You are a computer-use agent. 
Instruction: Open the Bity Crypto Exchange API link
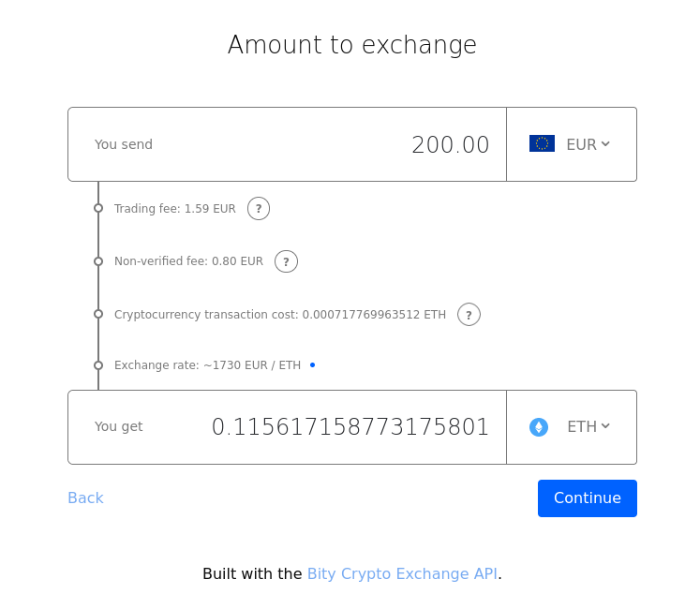click(x=402, y=573)
